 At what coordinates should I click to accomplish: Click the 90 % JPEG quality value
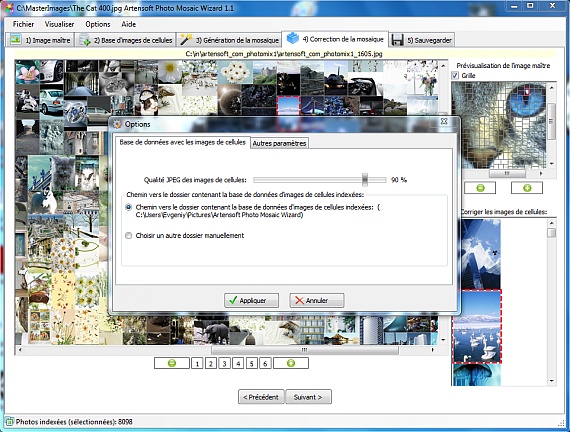[x=399, y=180]
